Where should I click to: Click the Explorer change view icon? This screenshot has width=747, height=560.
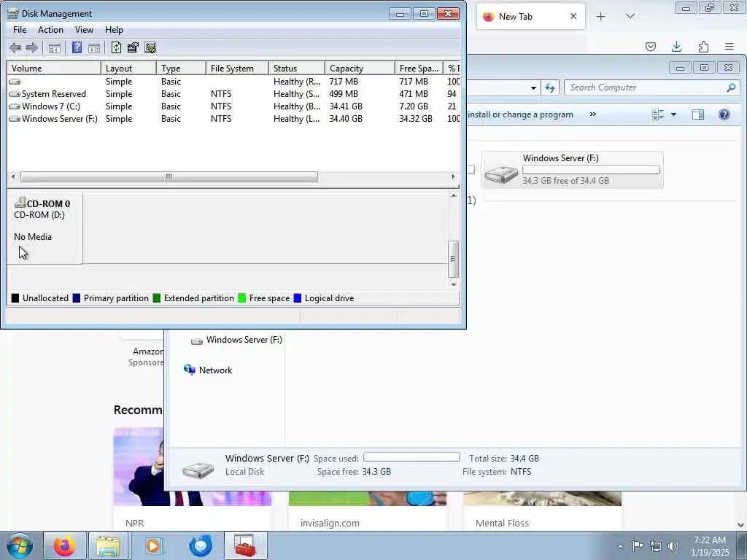659,114
